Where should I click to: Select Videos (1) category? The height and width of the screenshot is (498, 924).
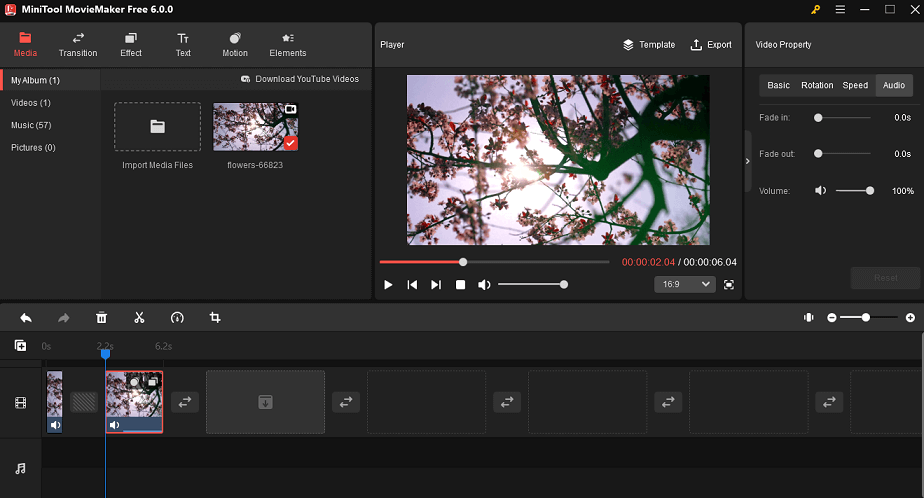tap(31, 103)
